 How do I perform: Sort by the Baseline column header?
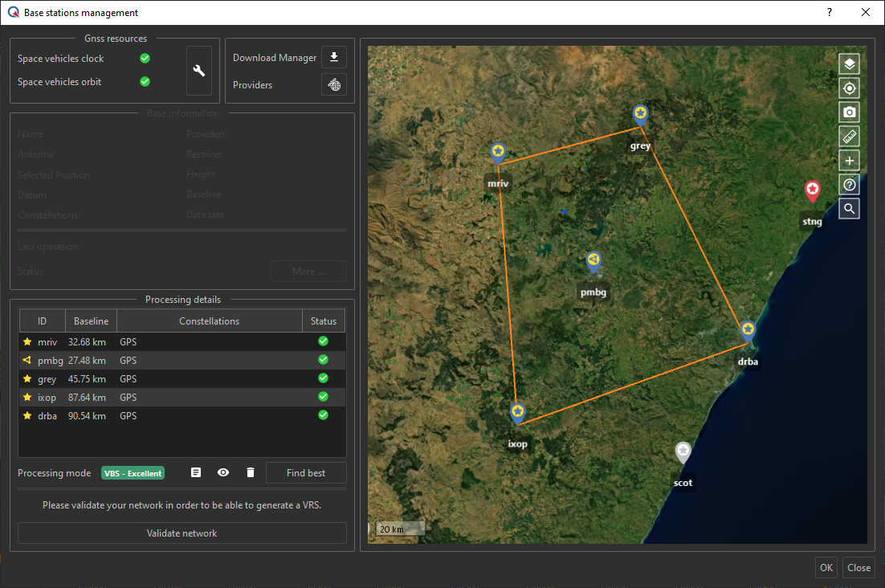[91, 321]
